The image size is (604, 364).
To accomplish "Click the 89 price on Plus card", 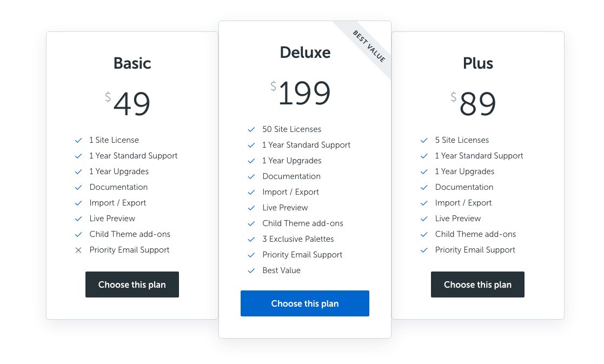I will click(x=477, y=104).
